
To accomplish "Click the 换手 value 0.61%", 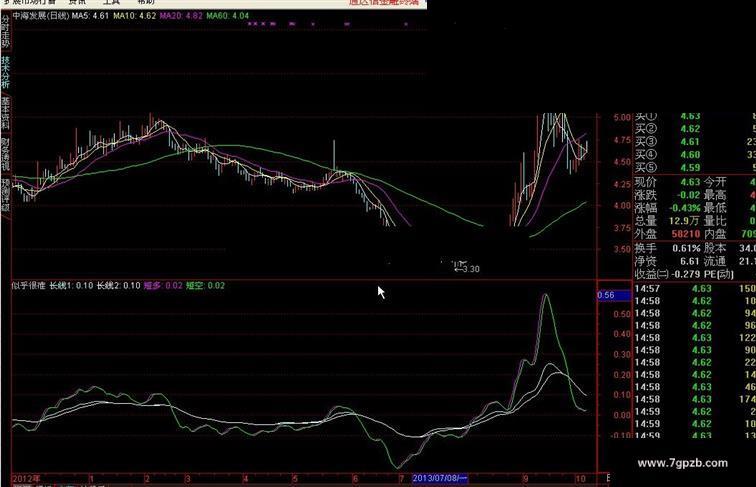I will [687, 248].
